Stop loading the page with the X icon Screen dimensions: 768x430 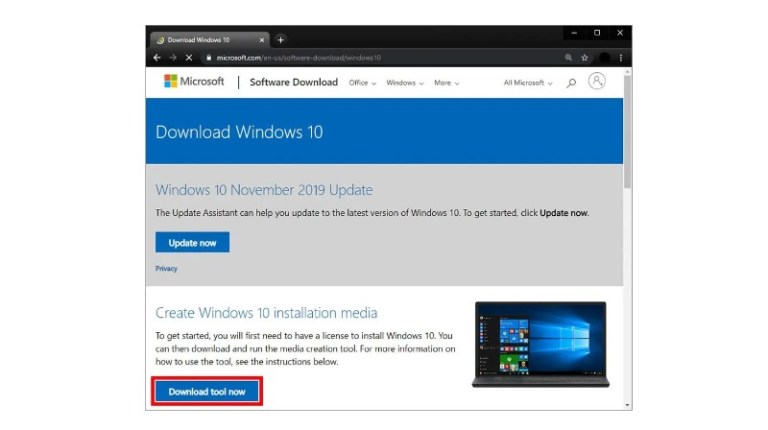[189, 58]
